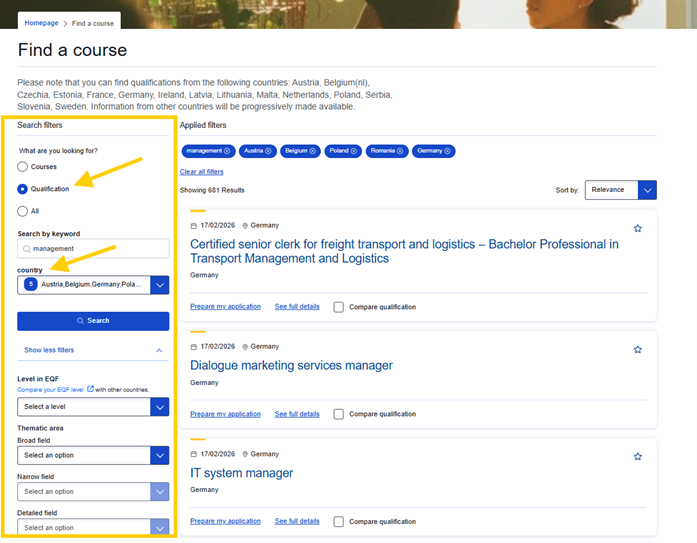Image resolution: width=697 pixels, height=543 pixels.
Task: Remove the management filter chip
Action: click(227, 151)
